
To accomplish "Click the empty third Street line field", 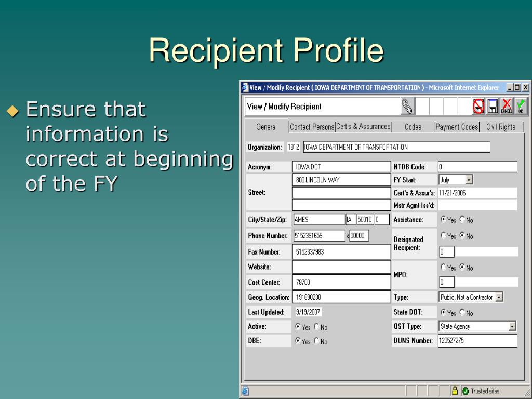I will click(x=341, y=205).
